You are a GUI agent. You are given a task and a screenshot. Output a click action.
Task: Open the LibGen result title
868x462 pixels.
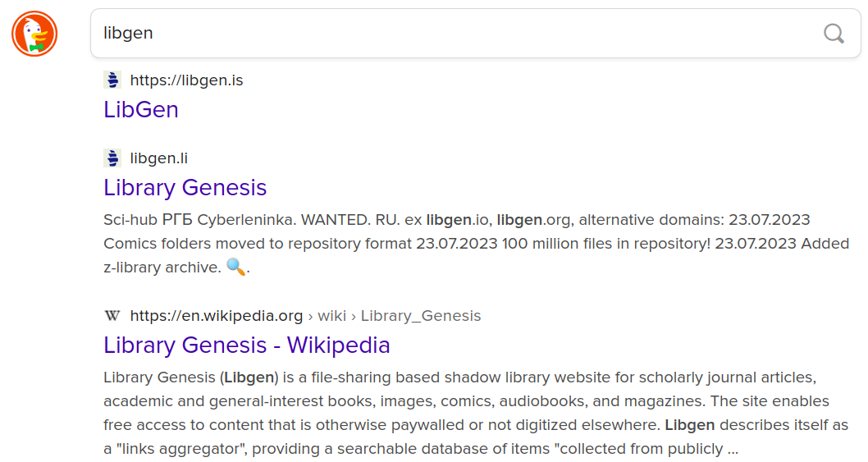141,109
